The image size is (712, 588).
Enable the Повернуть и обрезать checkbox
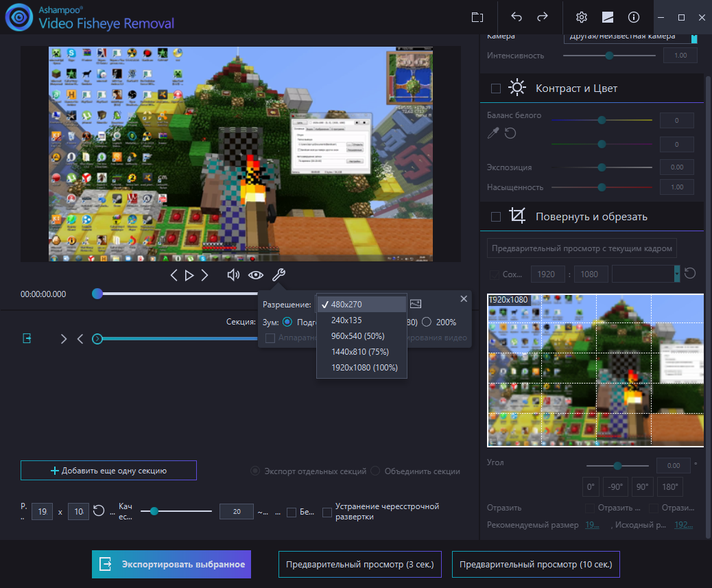pos(496,217)
